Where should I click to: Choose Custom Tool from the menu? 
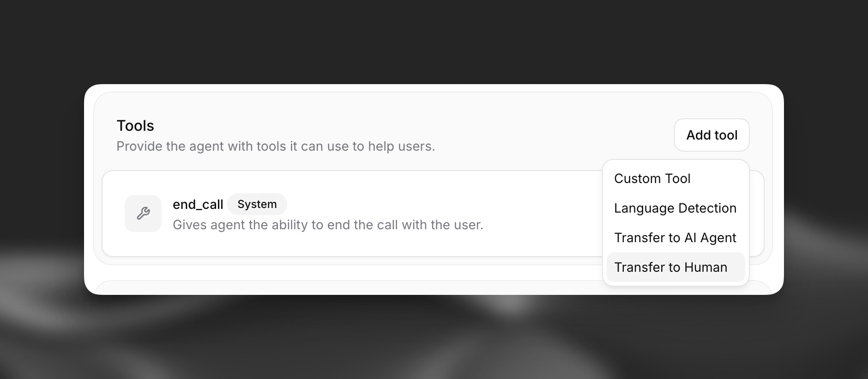[x=652, y=178]
